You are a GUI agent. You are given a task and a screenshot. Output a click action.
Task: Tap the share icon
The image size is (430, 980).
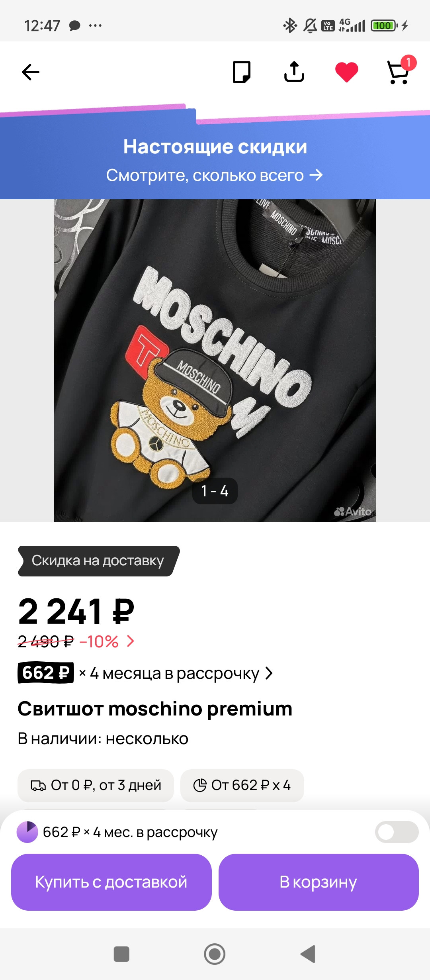294,72
